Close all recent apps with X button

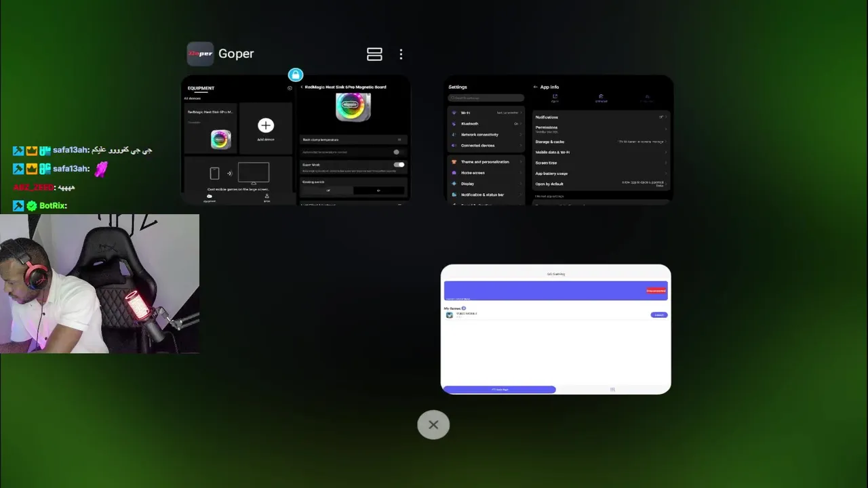pos(433,425)
